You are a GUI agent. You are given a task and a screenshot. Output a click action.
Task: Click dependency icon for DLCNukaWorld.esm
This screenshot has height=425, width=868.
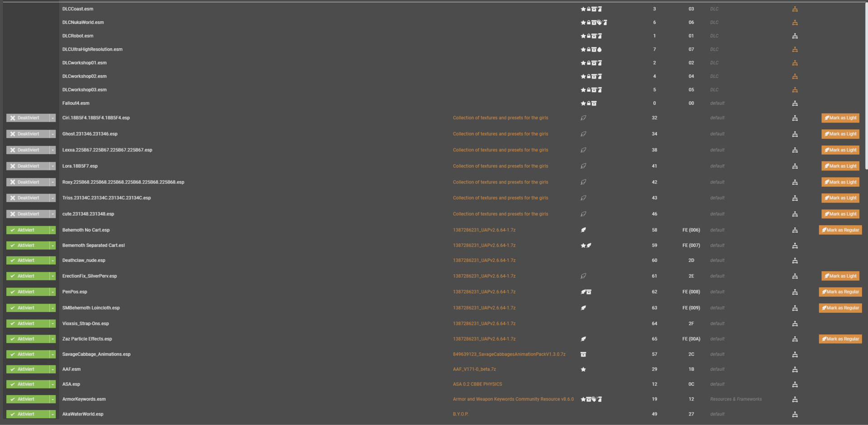[x=795, y=23]
